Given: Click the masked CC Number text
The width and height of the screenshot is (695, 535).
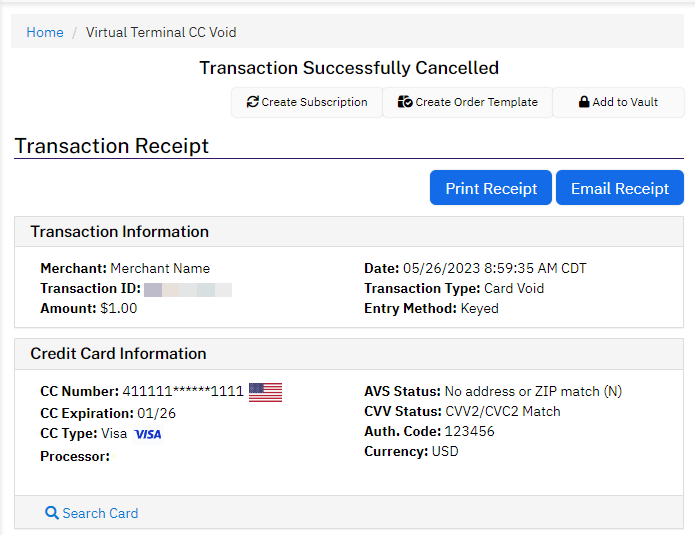Looking at the screenshot, I should click(183, 391).
